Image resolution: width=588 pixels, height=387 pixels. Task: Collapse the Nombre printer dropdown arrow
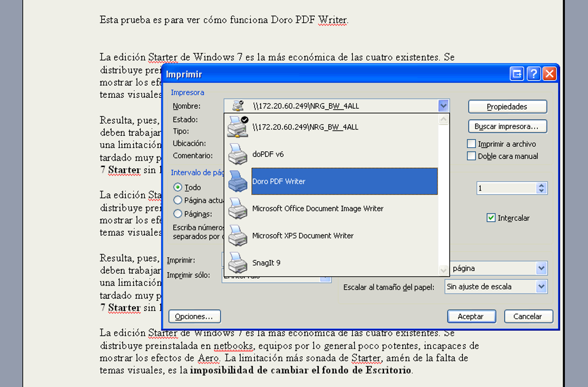coord(443,105)
